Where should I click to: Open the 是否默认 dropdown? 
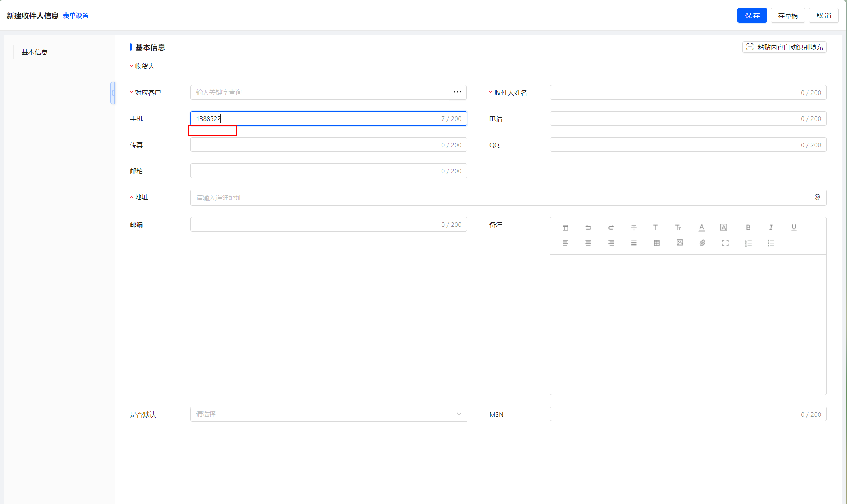329,414
